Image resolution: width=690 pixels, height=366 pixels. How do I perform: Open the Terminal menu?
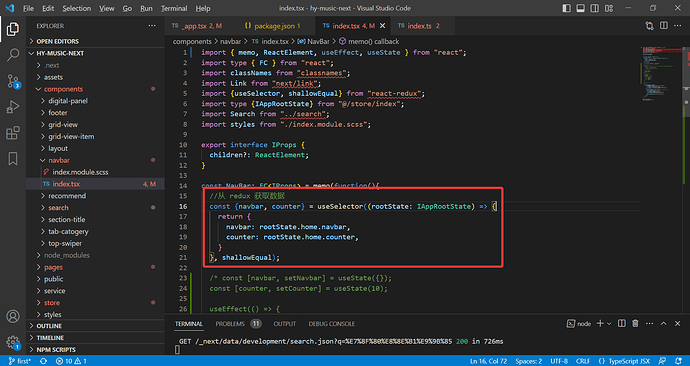pos(174,8)
